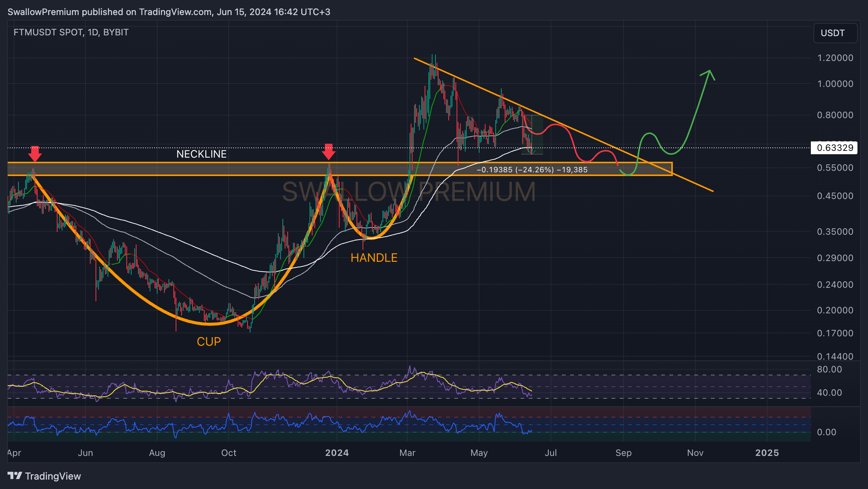Click the Sep date label on time axis
The image size is (868, 489).
(624, 453)
